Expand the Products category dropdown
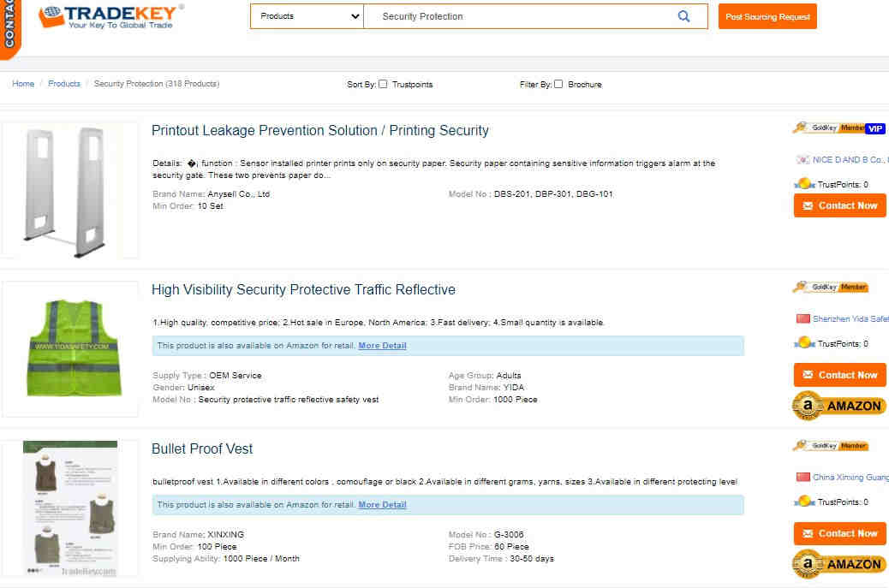This screenshot has height=588, width=889. click(307, 16)
